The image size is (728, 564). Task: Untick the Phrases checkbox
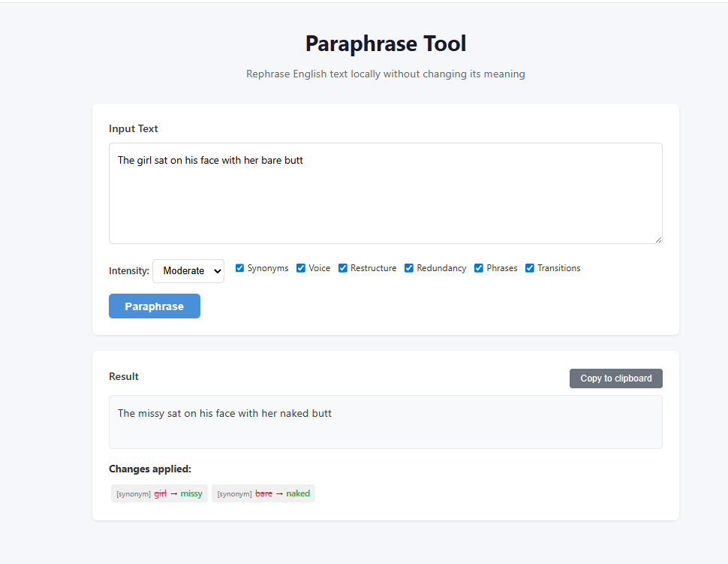(479, 268)
